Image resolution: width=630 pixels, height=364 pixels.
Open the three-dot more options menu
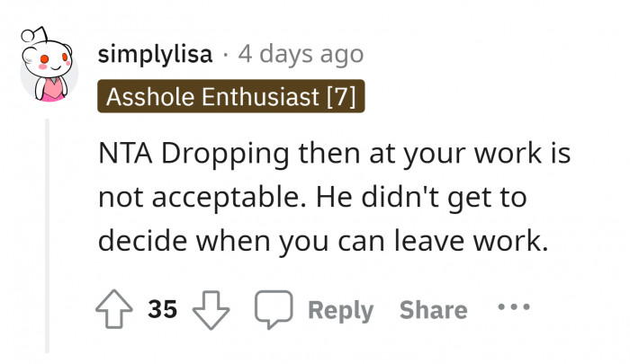pos(513,309)
